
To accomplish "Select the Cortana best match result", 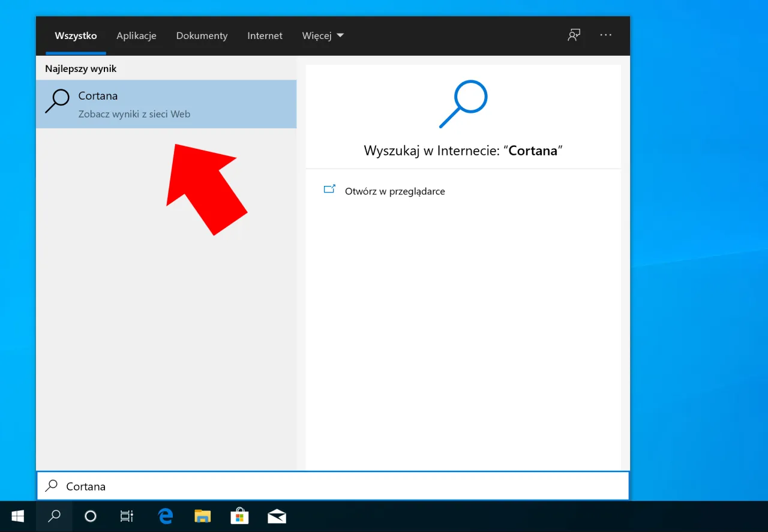I will (166, 104).
